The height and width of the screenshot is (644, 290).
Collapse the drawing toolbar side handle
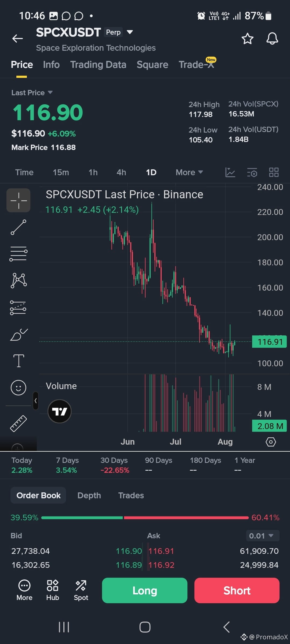click(x=35, y=401)
